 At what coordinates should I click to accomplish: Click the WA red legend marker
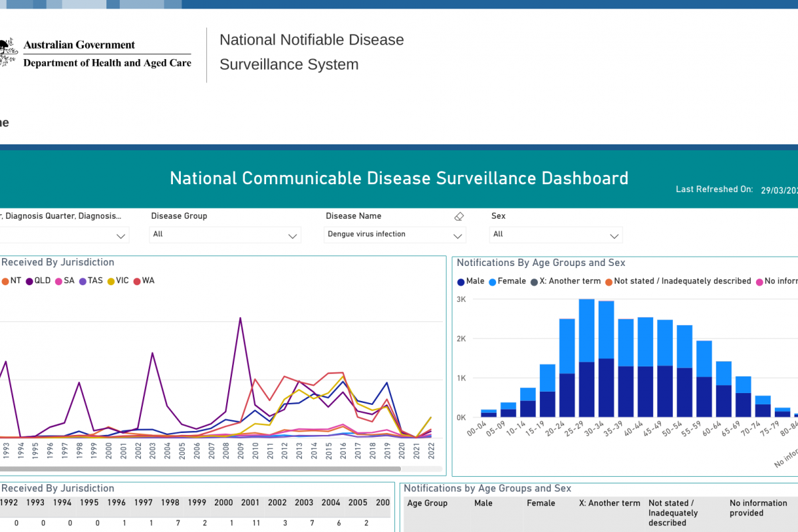point(137,281)
